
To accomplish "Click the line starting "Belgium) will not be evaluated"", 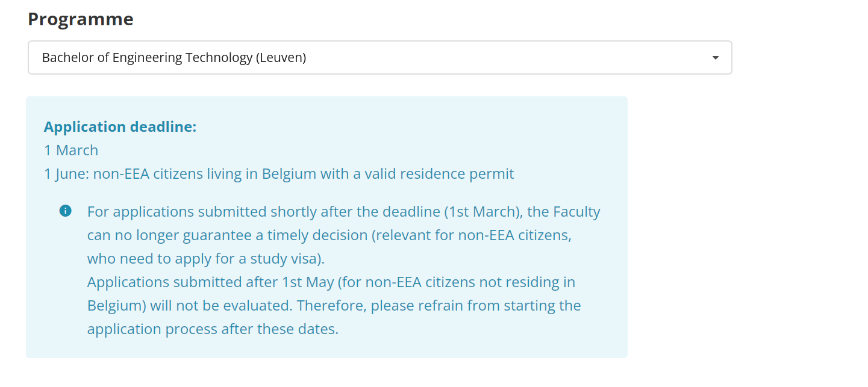I will (x=334, y=306).
